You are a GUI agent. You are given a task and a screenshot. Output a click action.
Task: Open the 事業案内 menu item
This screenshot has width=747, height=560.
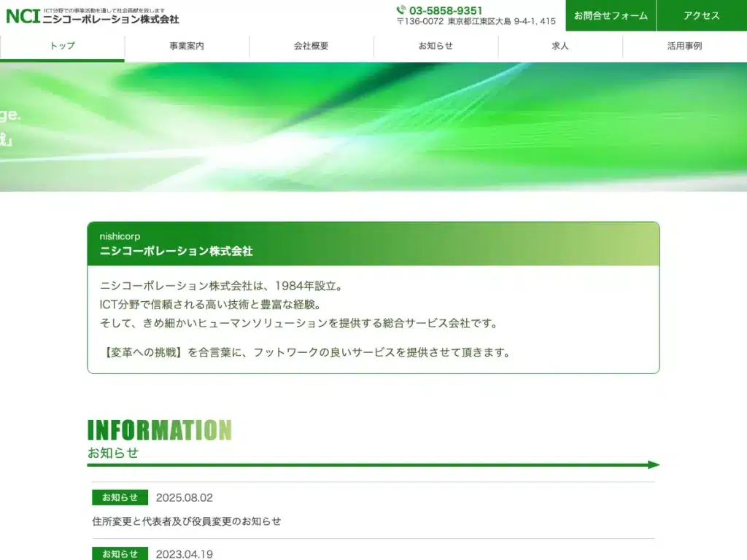[x=187, y=46]
